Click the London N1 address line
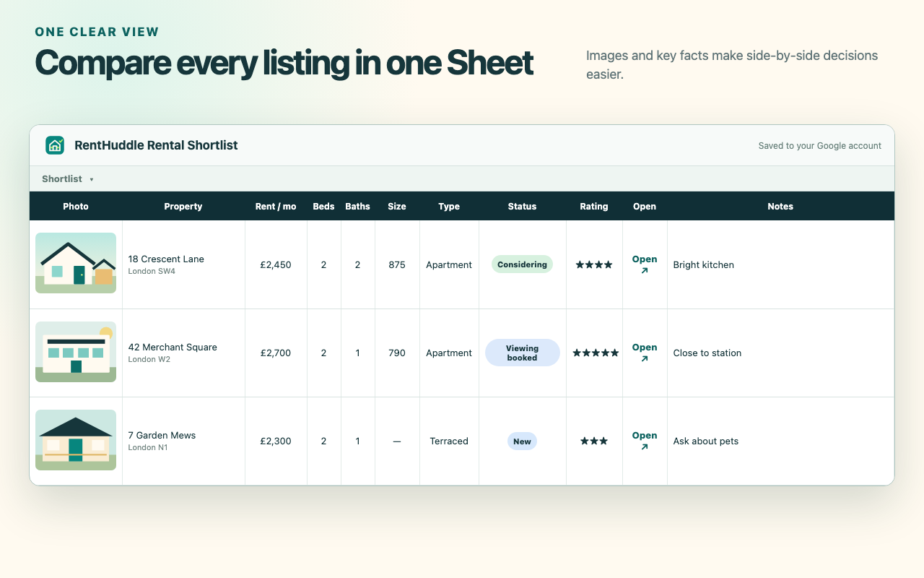The width and height of the screenshot is (924, 578). (x=149, y=448)
